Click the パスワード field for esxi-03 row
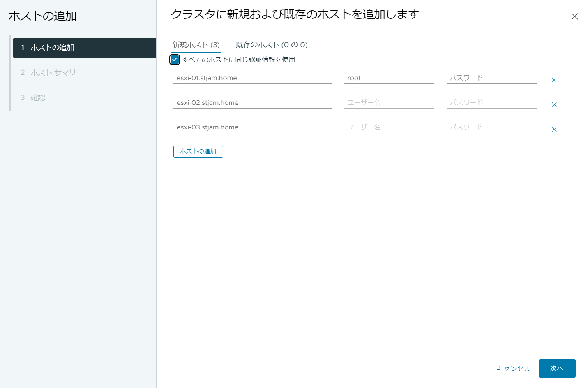Screen dimensions: 588x388 click(x=492, y=127)
